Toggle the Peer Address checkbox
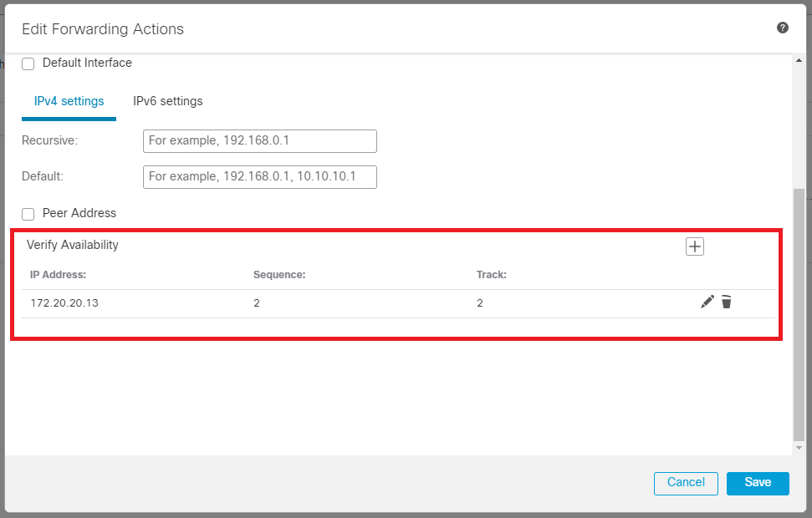The height and width of the screenshot is (518, 812). coord(28,214)
